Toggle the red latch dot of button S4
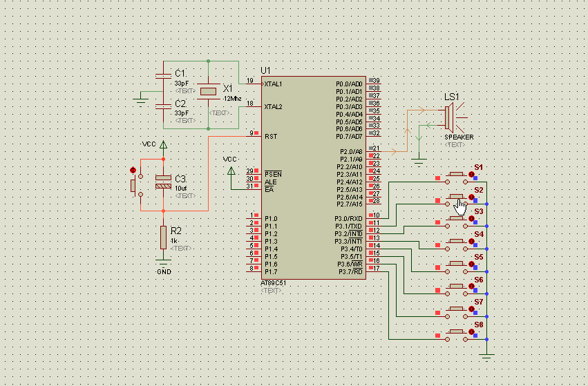 471,242
